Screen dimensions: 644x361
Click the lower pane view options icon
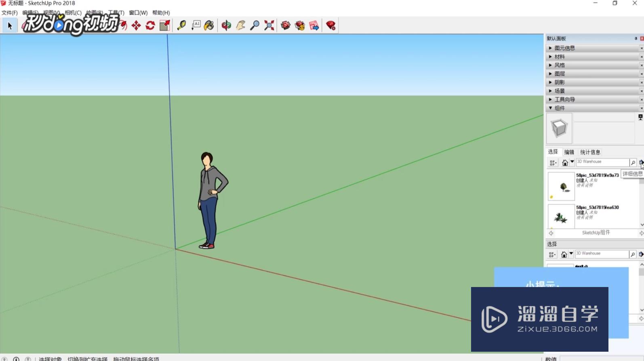[552, 254]
